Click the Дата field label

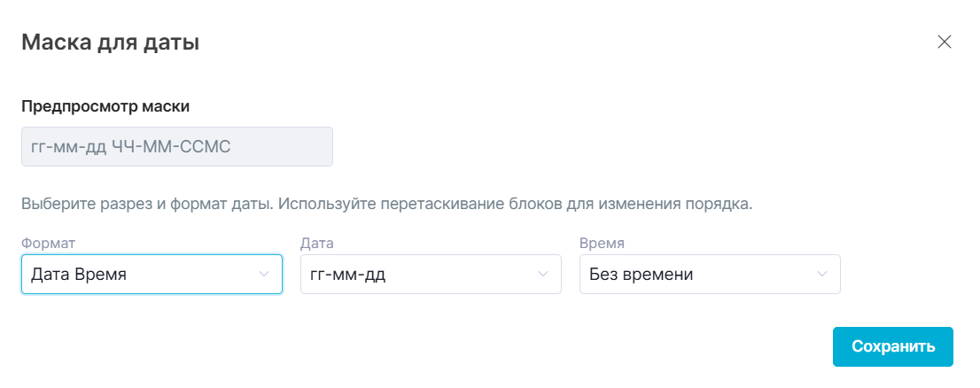(x=316, y=243)
